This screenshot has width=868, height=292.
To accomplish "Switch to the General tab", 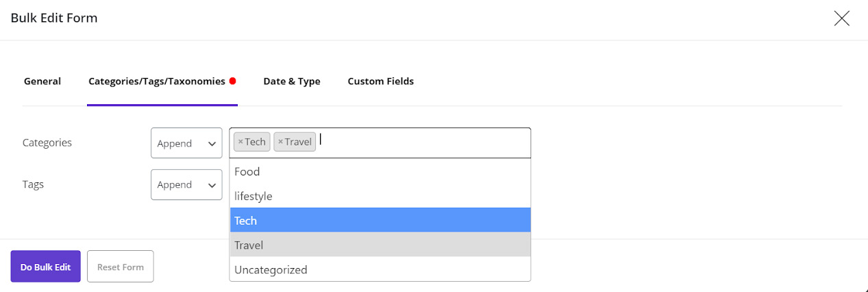I will coord(42,81).
